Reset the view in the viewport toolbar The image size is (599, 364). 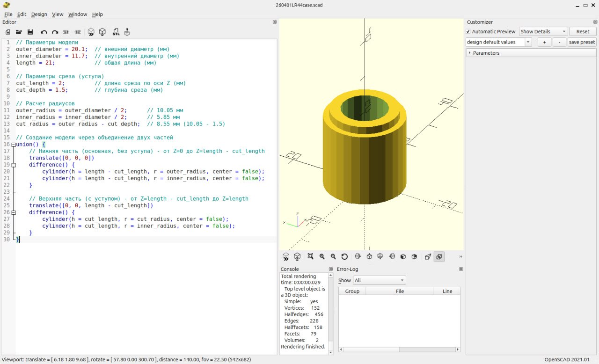[x=344, y=256]
